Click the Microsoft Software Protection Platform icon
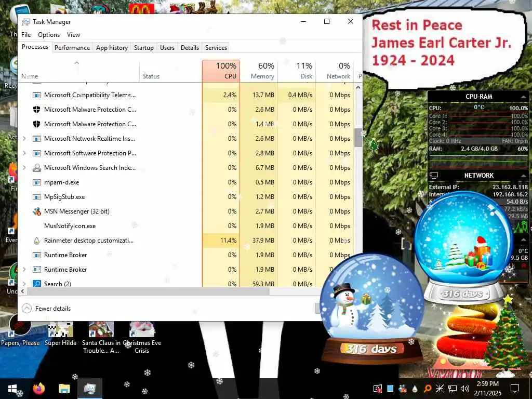 coord(37,153)
